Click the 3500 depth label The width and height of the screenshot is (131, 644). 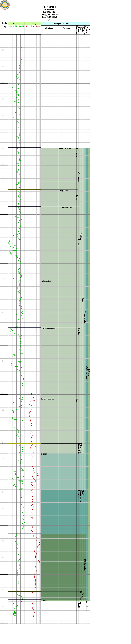coord(3,590)
